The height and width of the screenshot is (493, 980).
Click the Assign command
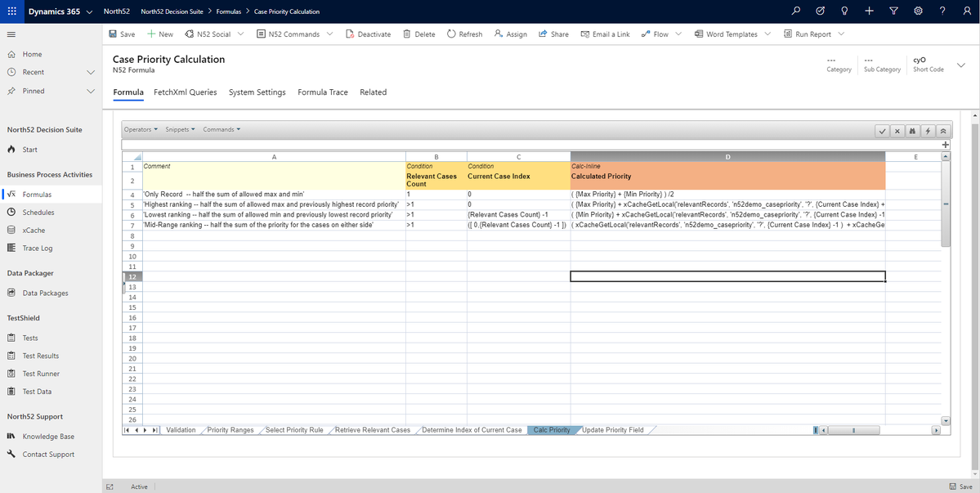pos(511,34)
